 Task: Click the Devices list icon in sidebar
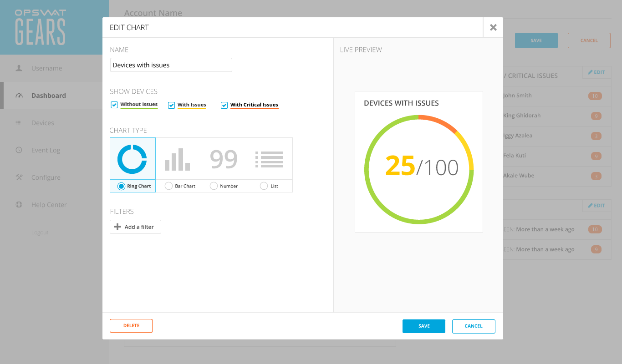point(19,123)
